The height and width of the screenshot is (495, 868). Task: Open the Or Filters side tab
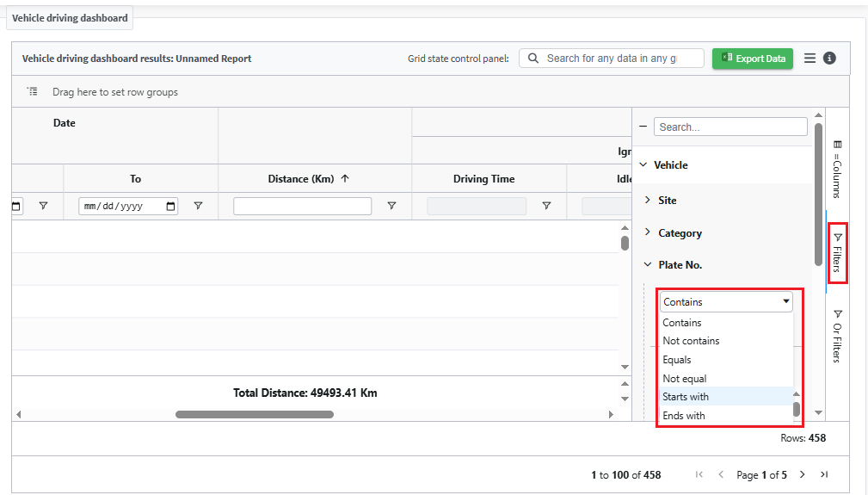[837, 336]
